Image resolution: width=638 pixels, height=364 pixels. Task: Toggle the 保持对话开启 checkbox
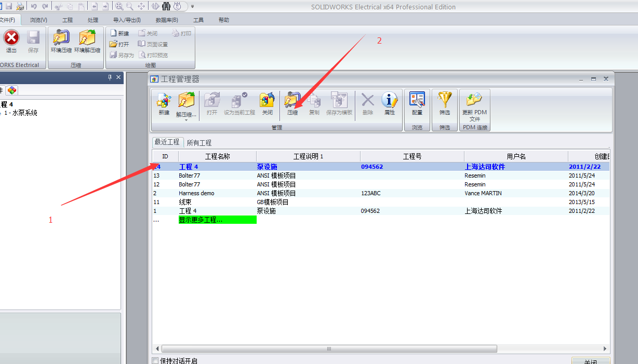pyautogui.click(x=155, y=361)
